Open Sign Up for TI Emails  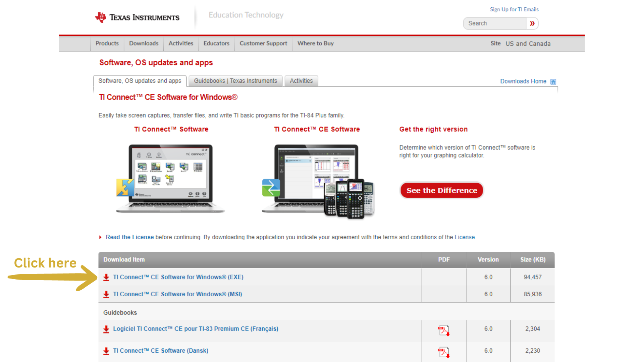(x=514, y=9)
